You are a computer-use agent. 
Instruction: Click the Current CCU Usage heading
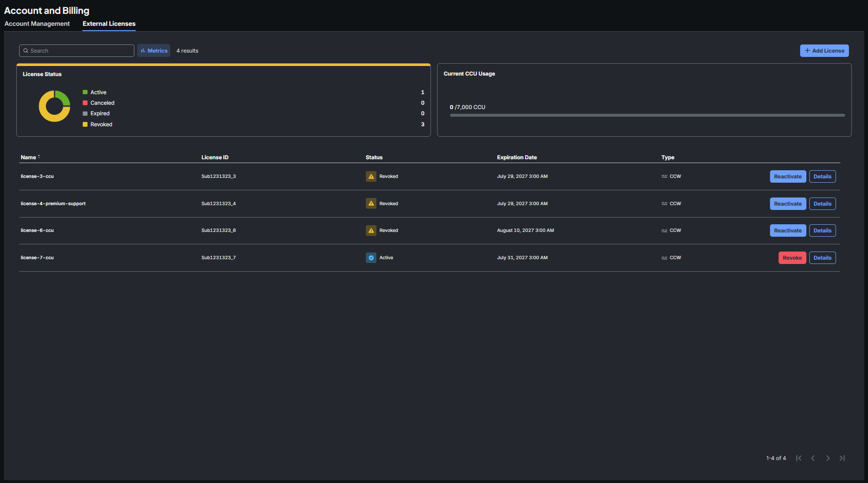(469, 74)
